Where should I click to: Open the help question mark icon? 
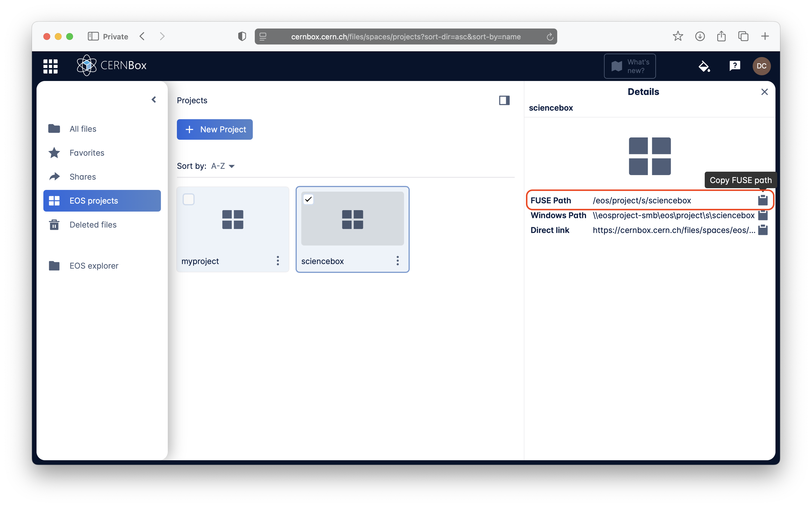pyautogui.click(x=734, y=66)
